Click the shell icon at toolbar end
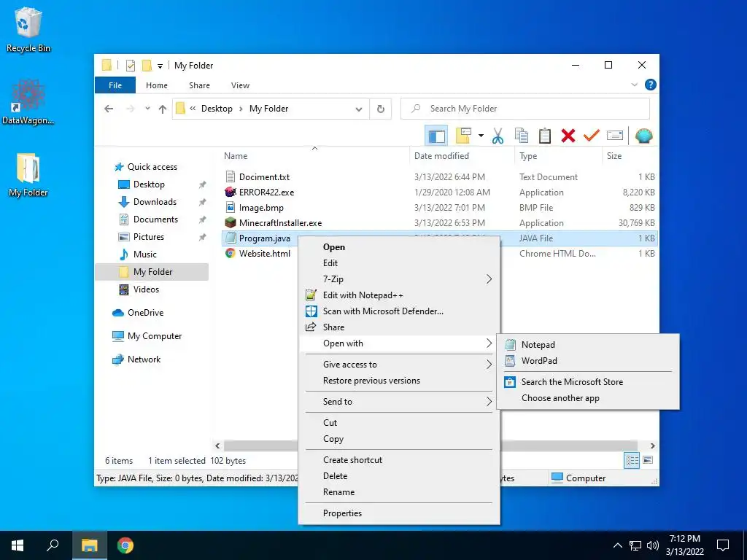The height and width of the screenshot is (560, 747). tap(643, 136)
